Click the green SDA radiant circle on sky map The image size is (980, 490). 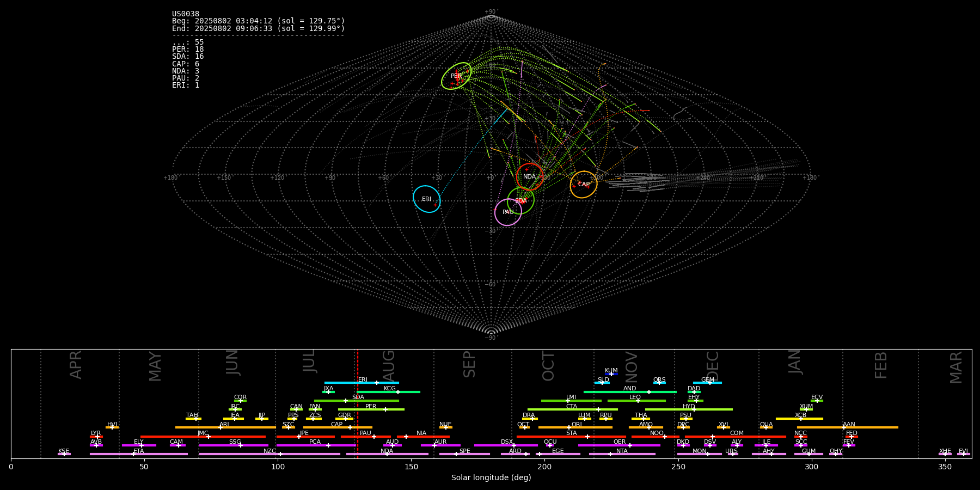[x=521, y=200]
